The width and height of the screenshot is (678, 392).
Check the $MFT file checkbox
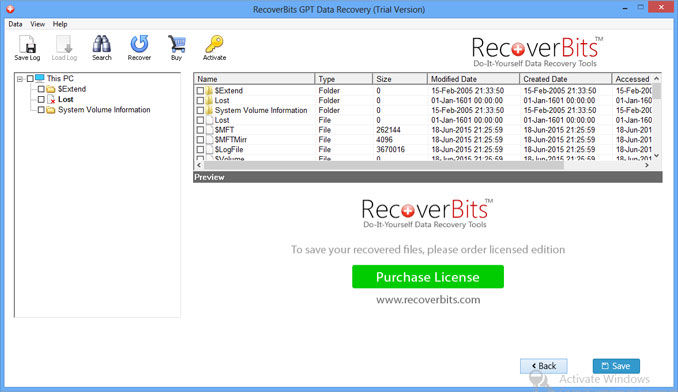[200, 130]
